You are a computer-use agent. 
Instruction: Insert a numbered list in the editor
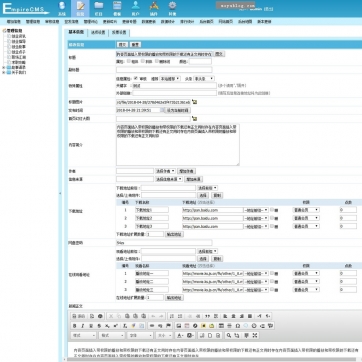[x=172, y=316]
